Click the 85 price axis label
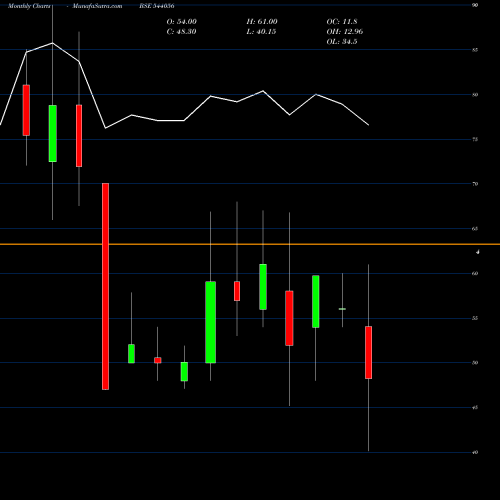Image resolution: width=500 pixels, height=500 pixels. click(x=475, y=50)
